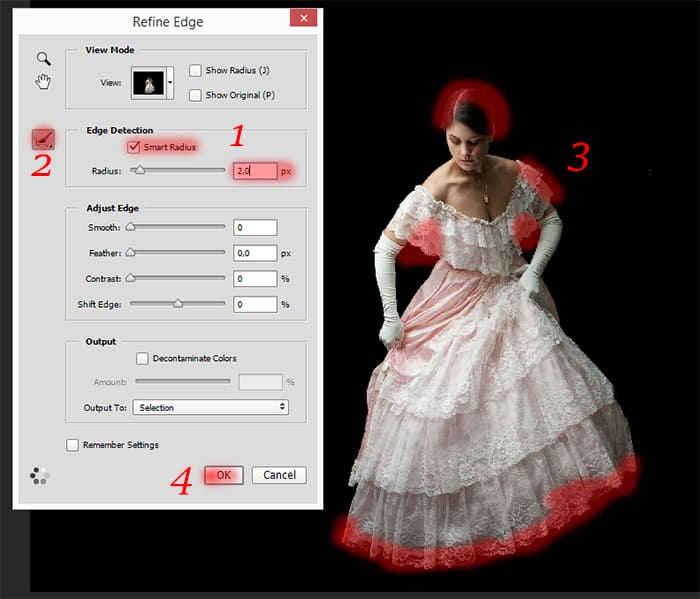Image resolution: width=700 pixels, height=599 pixels.
Task: Click the Cancel button
Action: tap(279, 475)
